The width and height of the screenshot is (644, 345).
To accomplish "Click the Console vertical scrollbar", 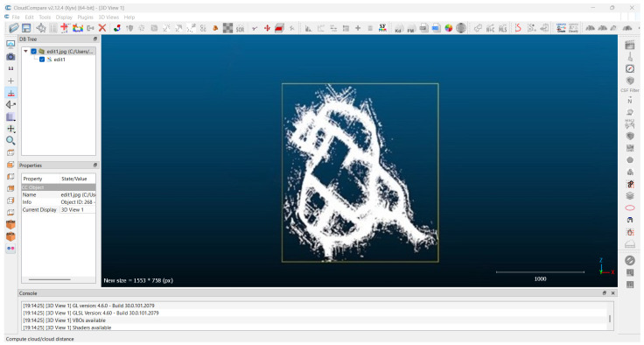I will (610, 318).
